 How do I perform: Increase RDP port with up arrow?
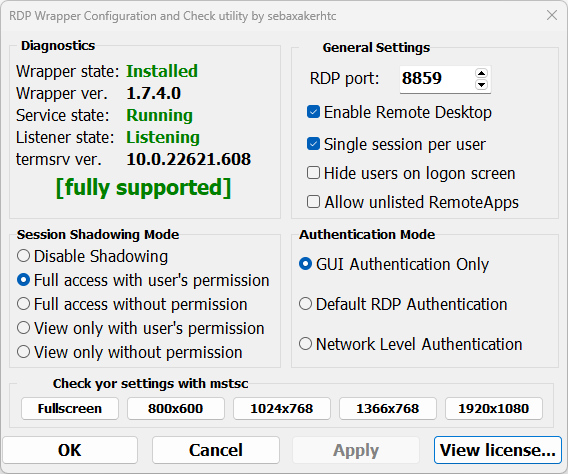[x=481, y=73]
